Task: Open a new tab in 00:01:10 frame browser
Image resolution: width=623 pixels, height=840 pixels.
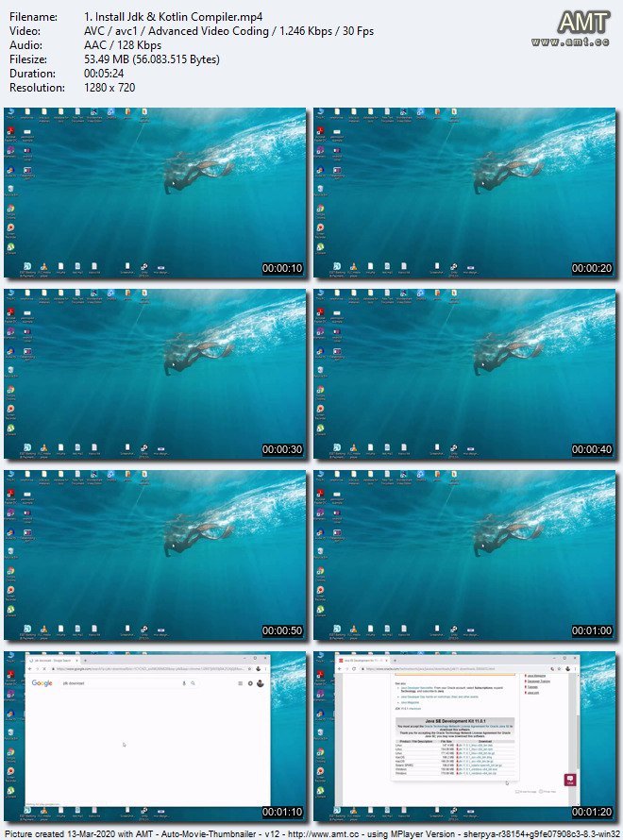Action: click(x=85, y=661)
